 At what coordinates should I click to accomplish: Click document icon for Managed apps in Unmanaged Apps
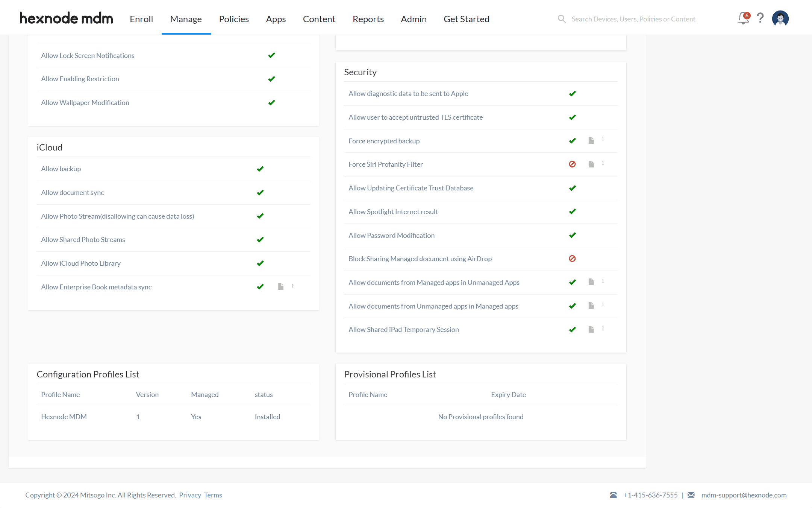point(591,282)
